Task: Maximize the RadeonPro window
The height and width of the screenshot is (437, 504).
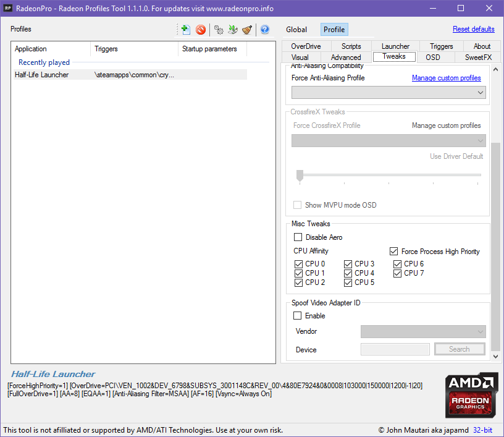Action: (x=461, y=8)
